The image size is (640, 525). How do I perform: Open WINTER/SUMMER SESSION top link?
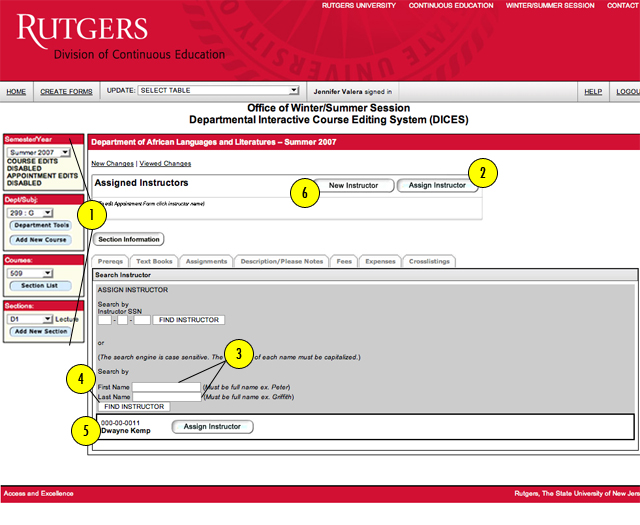(x=550, y=5)
